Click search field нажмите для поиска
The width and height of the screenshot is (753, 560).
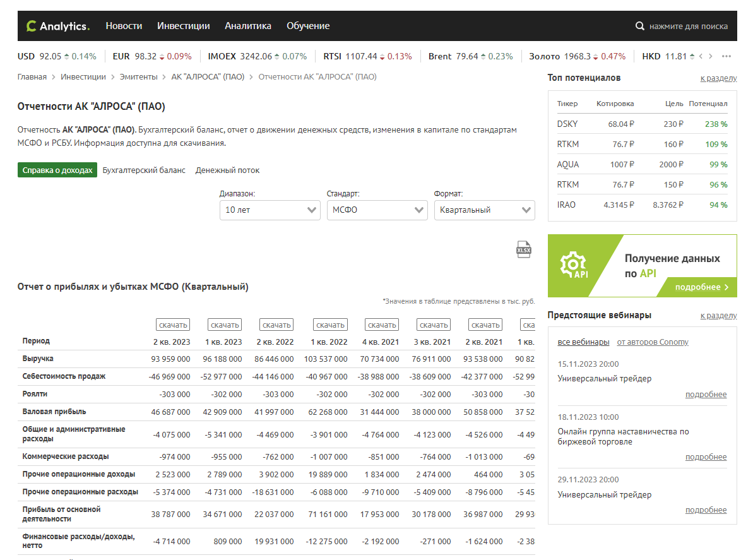click(688, 26)
